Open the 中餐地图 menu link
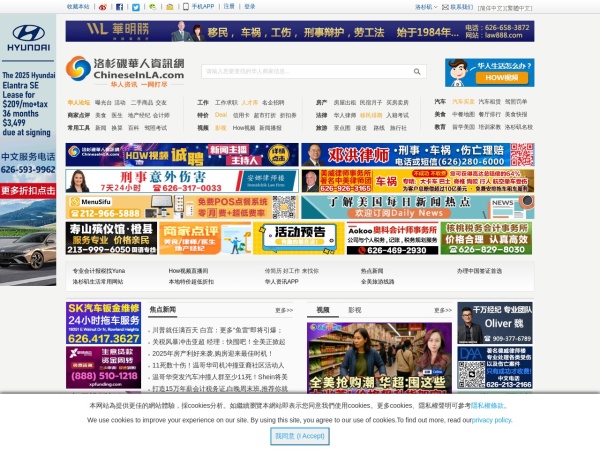Viewport: 600px width, 450px height. [x=463, y=114]
